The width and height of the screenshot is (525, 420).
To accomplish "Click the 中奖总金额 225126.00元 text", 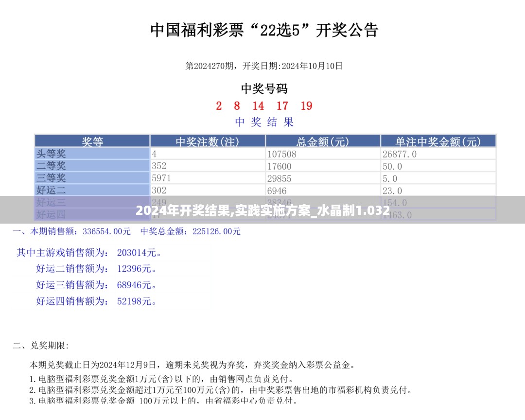I will [191, 232].
